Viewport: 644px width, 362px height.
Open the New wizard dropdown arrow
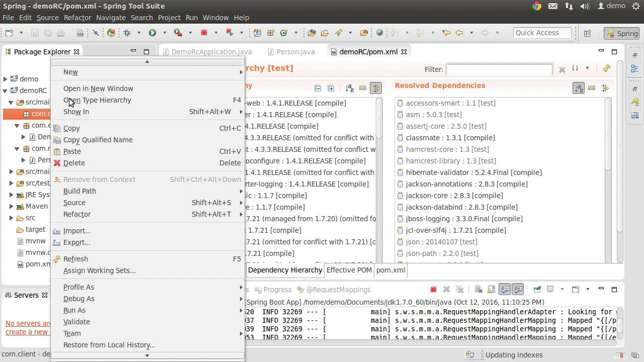click(21, 33)
